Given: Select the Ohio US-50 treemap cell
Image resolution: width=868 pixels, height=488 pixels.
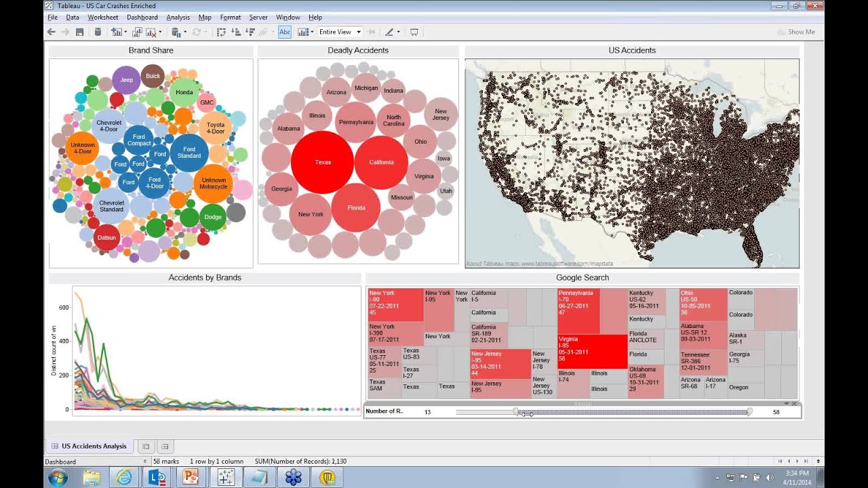Looking at the screenshot, I should (703, 304).
